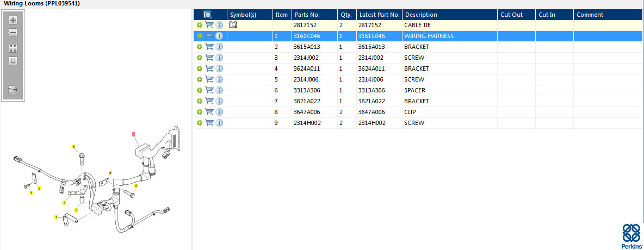The height and width of the screenshot is (250, 644).
Task: Click parts number 2314H002
Action: (307, 123)
